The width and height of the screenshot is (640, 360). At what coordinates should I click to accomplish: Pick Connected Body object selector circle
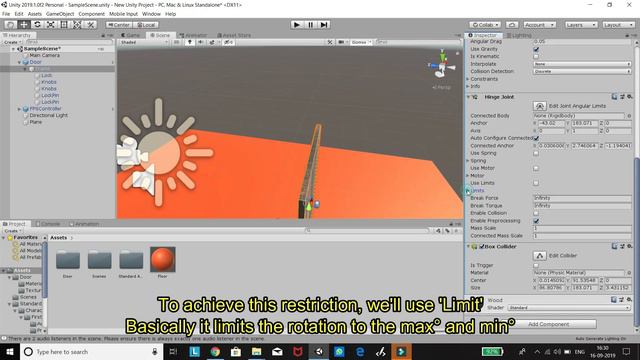point(629,116)
